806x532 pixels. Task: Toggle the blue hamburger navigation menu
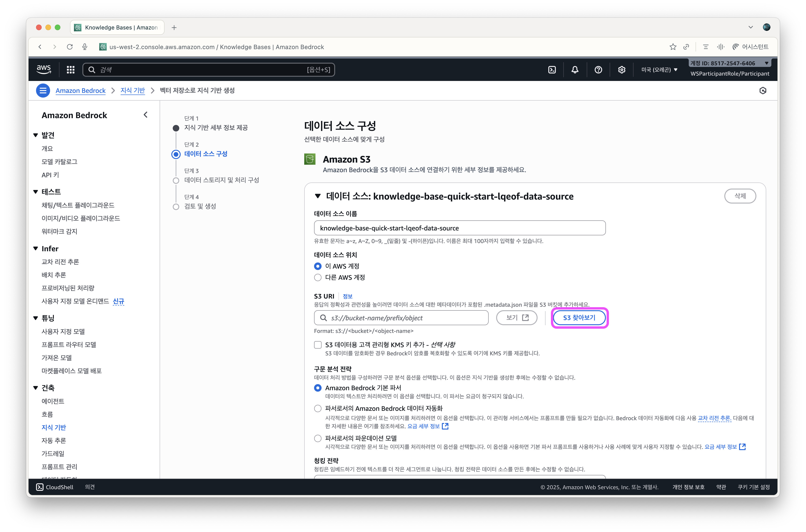(x=43, y=91)
